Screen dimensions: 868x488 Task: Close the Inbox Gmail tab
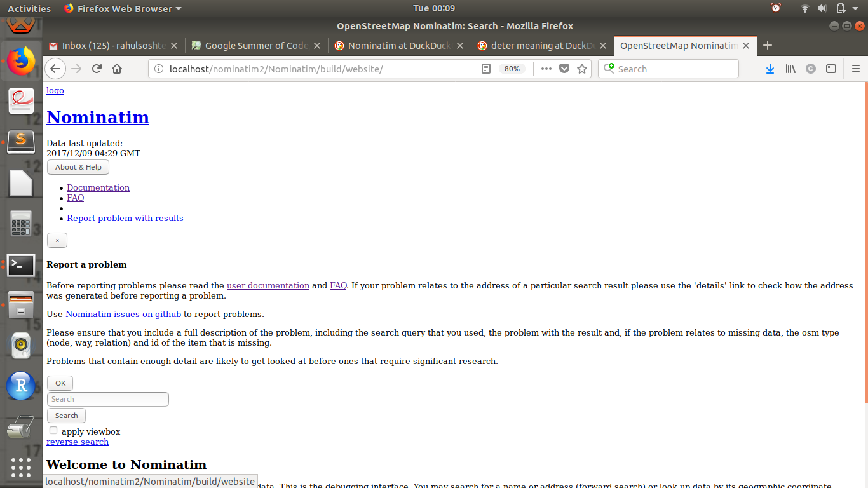[x=174, y=46]
